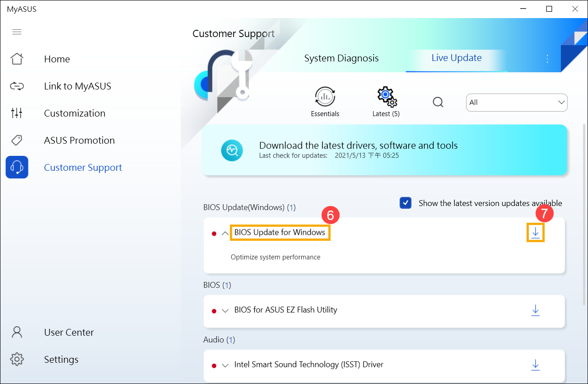
Task: Open Link to MyASUS section
Action: [78, 86]
